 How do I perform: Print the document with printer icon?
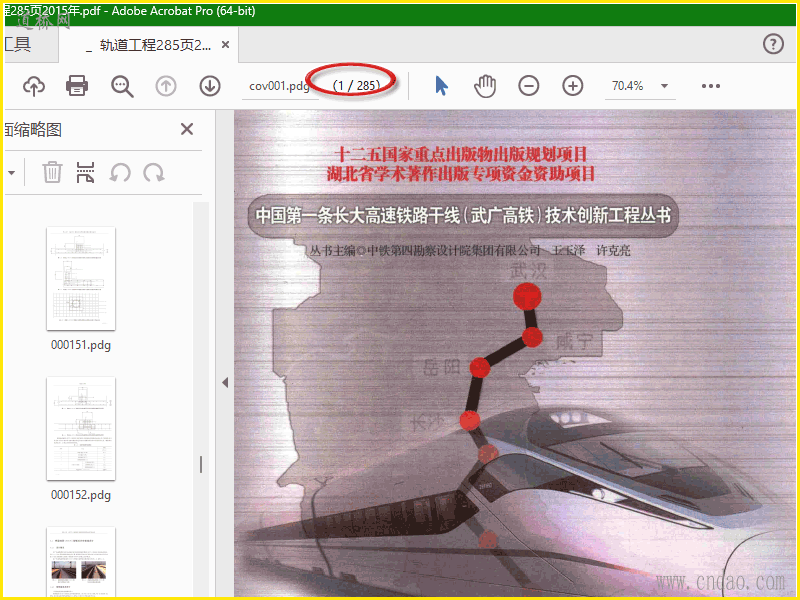(x=77, y=86)
